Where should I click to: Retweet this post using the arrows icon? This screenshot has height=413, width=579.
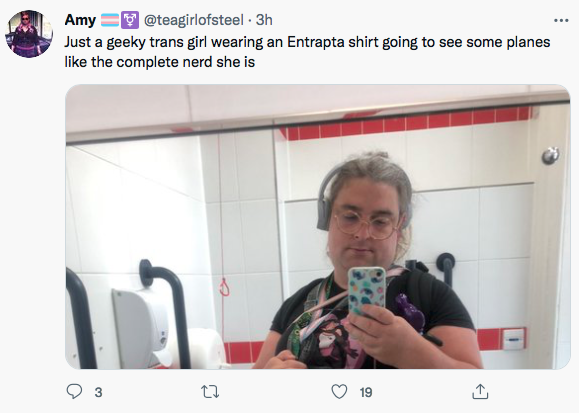[x=210, y=392]
